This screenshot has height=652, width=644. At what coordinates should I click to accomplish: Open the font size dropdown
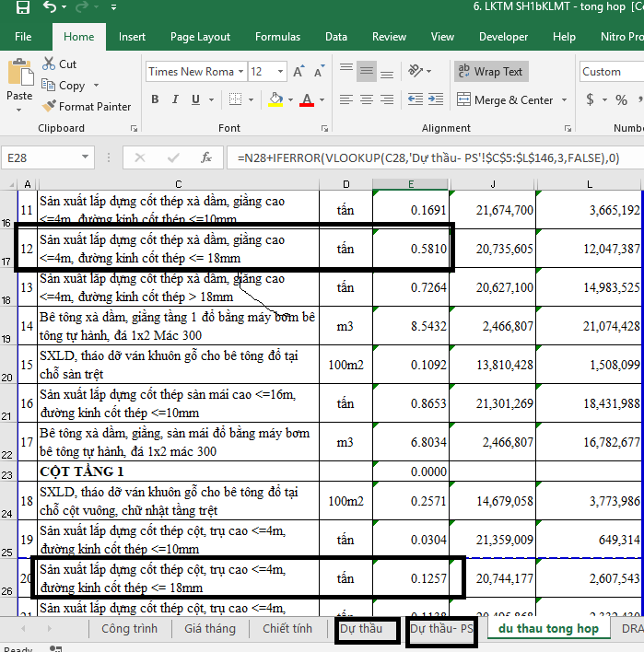[280, 72]
